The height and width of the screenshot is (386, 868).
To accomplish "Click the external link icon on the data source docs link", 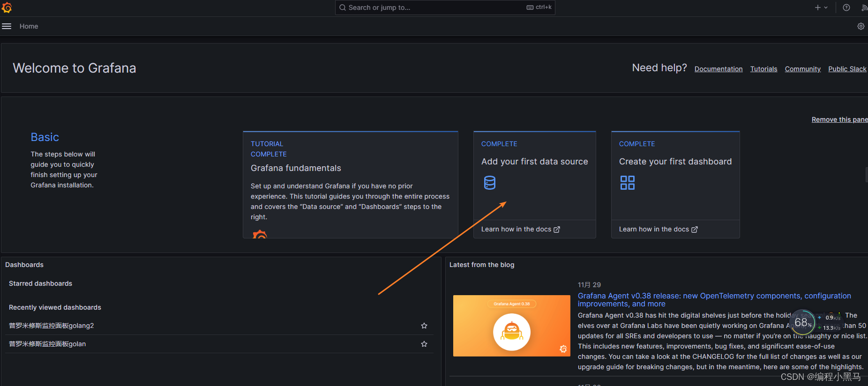I will click(557, 230).
